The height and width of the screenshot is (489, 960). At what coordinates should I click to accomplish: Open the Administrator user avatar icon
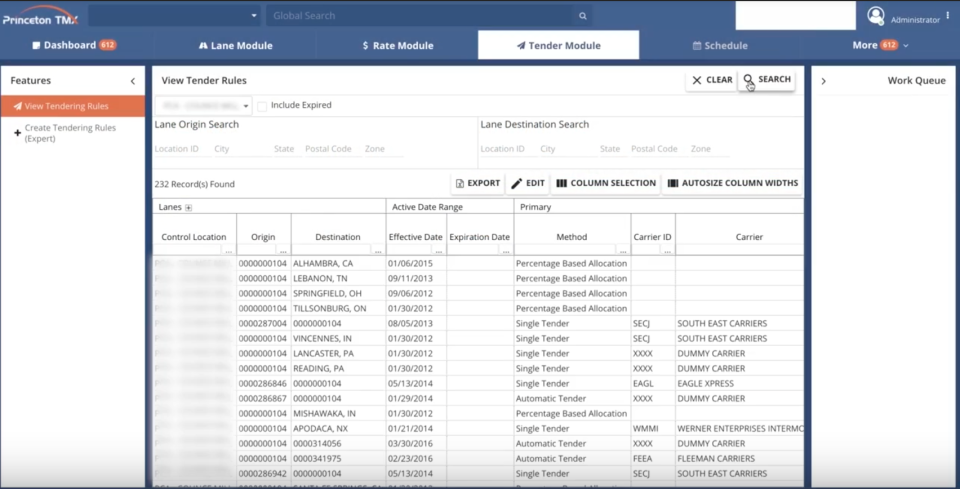pos(876,15)
